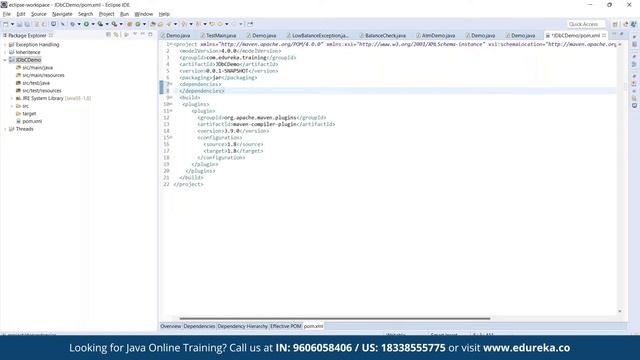Open Package Explorer View Menu arrow
The height and width of the screenshot is (360, 640).
coord(135,35)
